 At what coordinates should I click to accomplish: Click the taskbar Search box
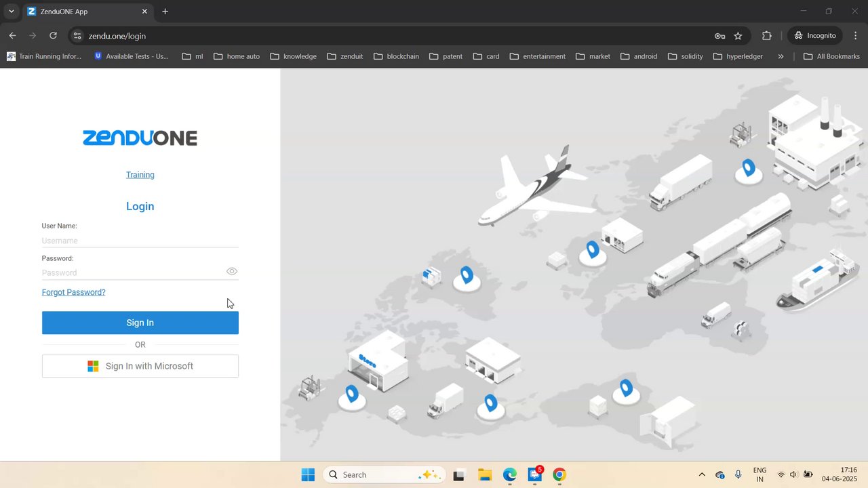coord(384,474)
